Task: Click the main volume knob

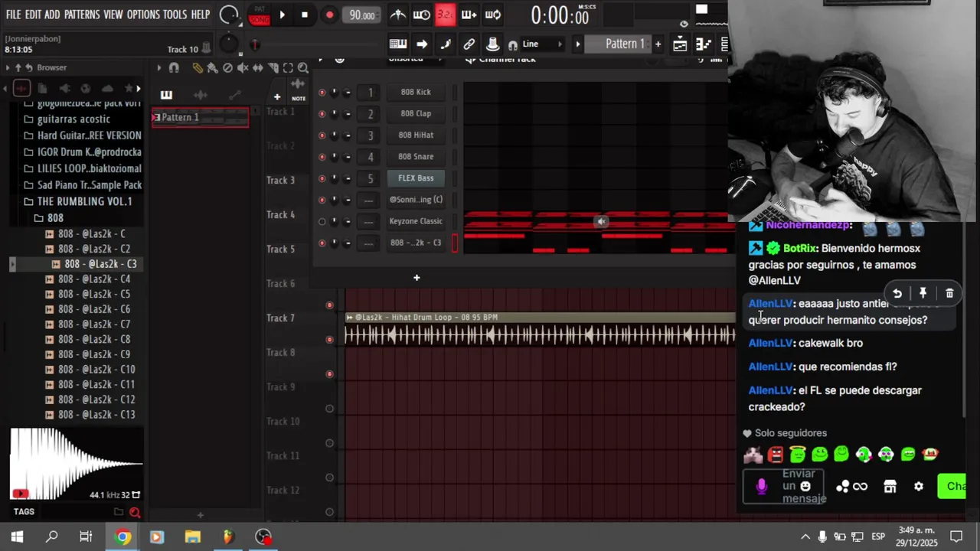Action: point(228,15)
